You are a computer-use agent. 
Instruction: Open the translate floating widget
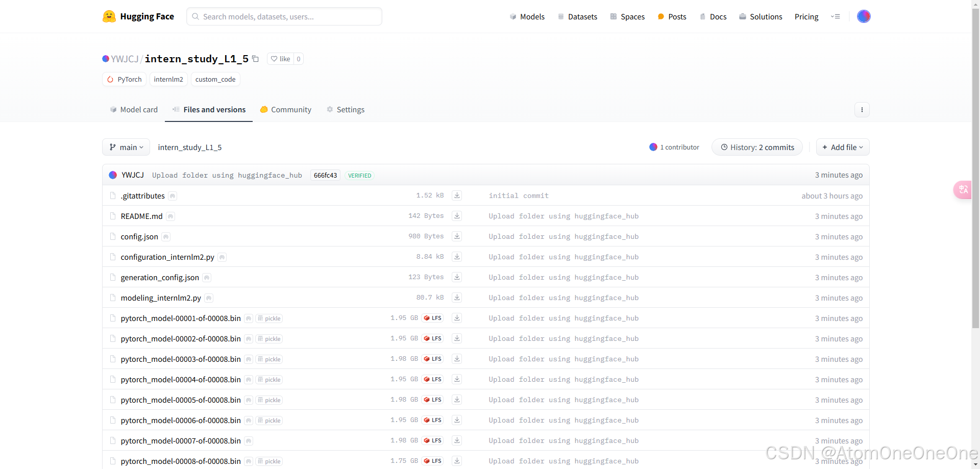point(963,190)
